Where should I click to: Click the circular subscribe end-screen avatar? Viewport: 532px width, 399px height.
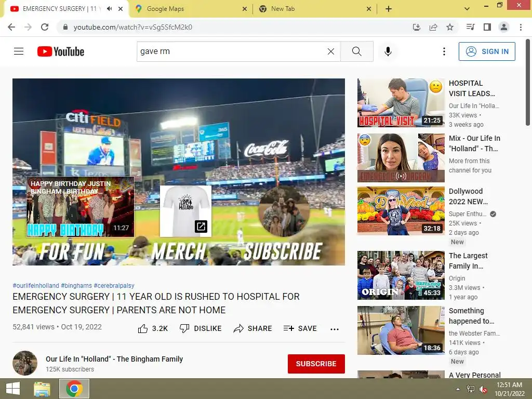tap(284, 211)
